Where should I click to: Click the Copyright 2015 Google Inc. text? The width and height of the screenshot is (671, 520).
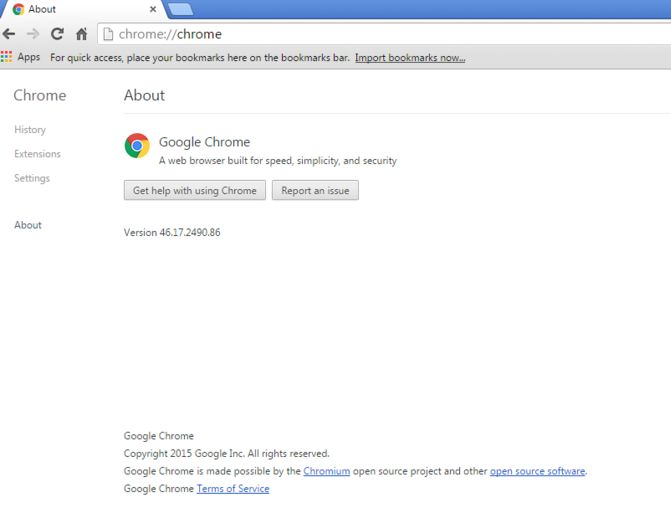[x=226, y=453]
